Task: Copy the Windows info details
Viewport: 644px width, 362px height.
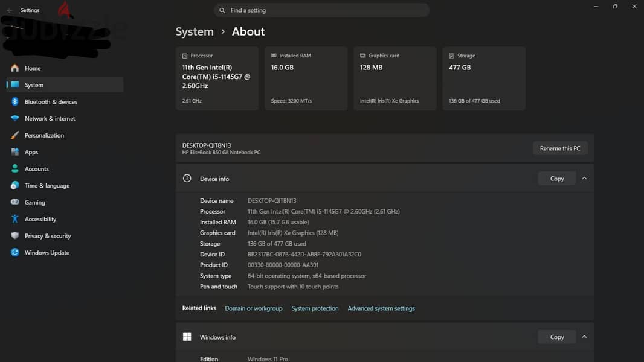Action: (556, 337)
